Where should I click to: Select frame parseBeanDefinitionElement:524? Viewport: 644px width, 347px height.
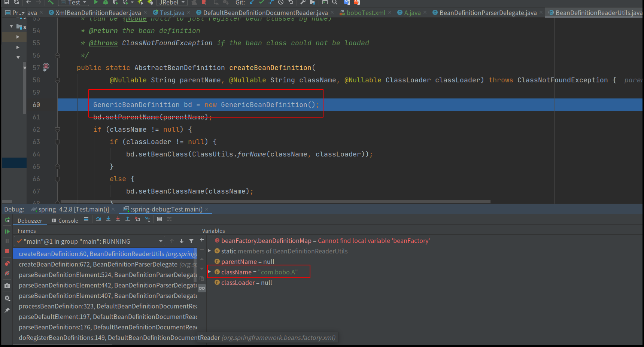[105, 275]
